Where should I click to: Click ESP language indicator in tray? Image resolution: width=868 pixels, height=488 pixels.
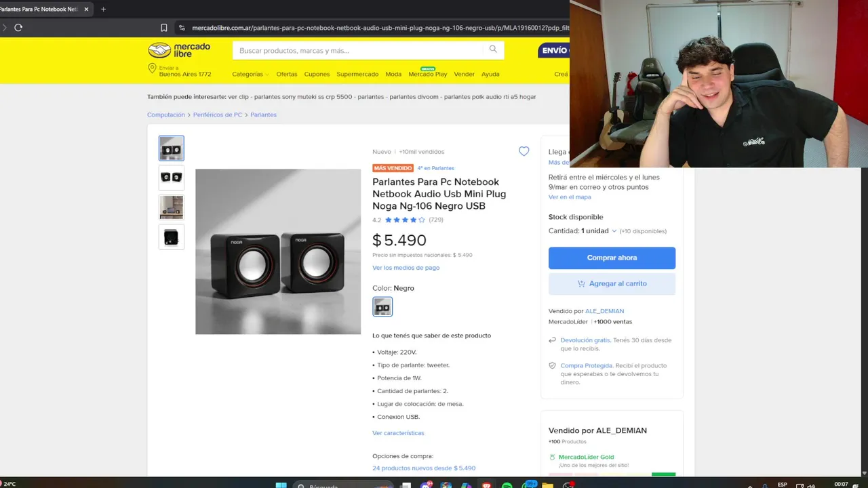[783, 485]
